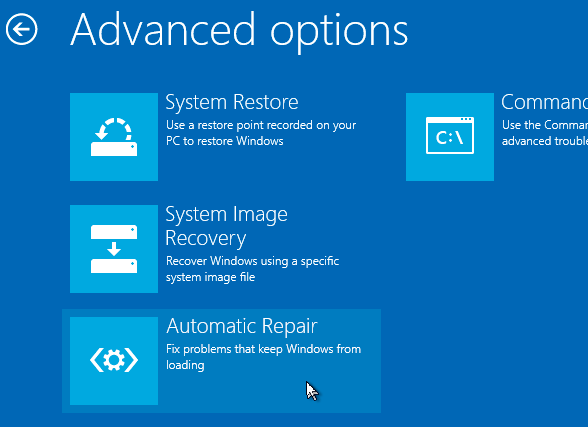The height and width of the screenshot is (427, 588).
Task: Click "Recover Windows using a specific system image file" text
Action: 252,269
